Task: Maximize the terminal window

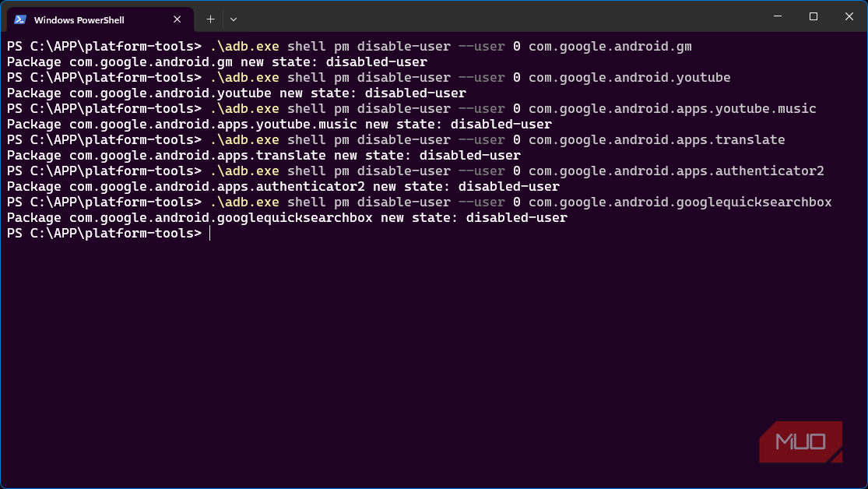Action: click(814, 16)
